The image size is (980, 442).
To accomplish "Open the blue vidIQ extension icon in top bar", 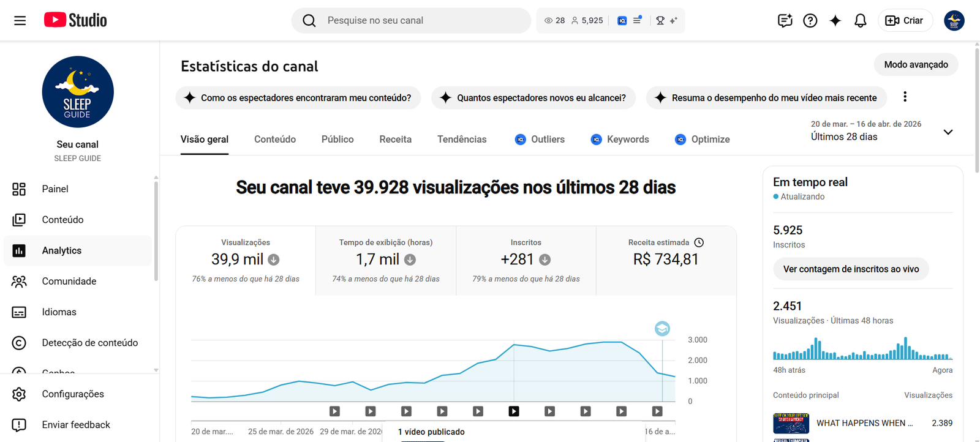I will coord(622,21).
